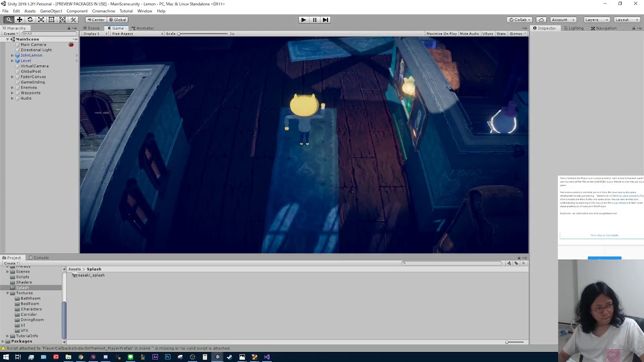This screenshot has width=644, height=362.
Task: Toggle Global handle rotation
Action: coord(118,20)
